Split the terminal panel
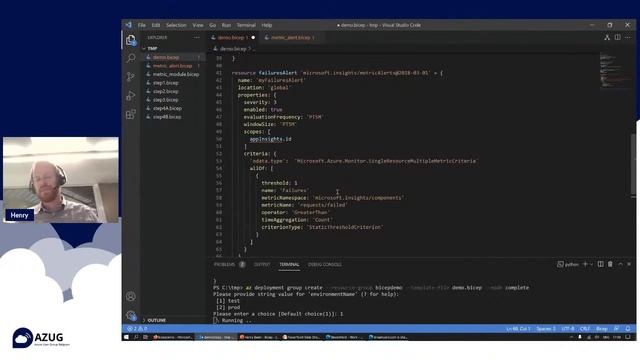 pos(600,264)
